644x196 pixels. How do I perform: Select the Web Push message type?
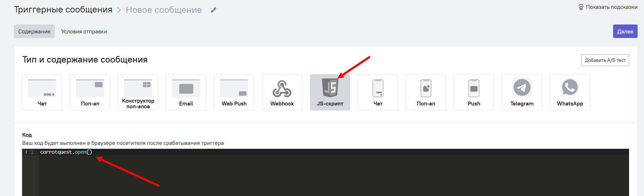click(234, 92)
